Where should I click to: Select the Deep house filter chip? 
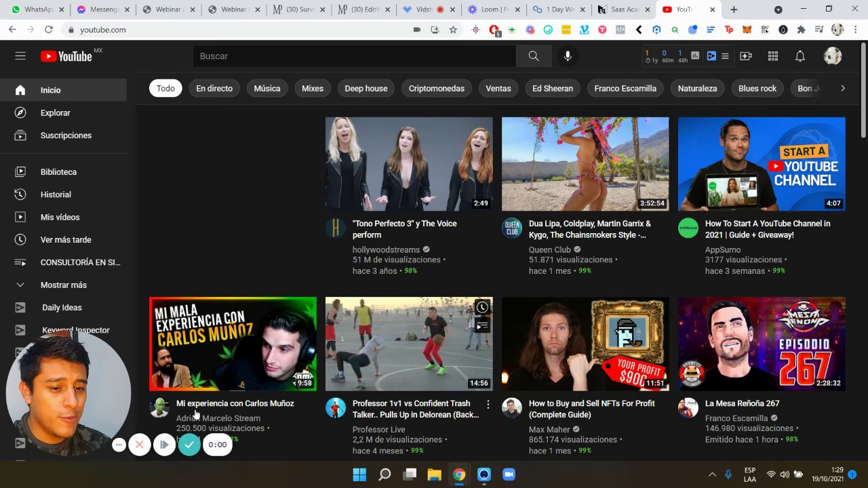point(366,89)
